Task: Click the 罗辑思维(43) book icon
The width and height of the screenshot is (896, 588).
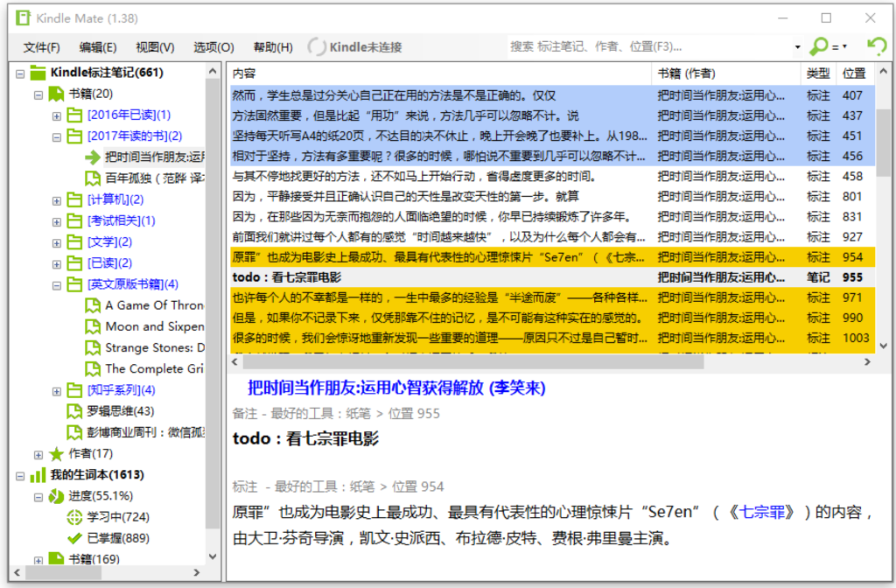Action: click(74, 411)
